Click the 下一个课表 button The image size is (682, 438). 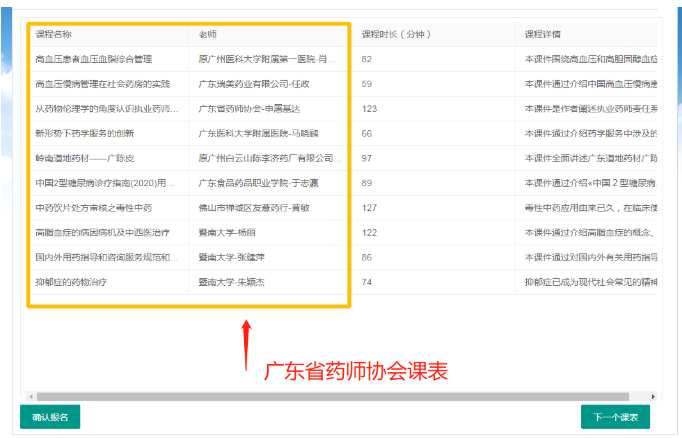point(615,417)
